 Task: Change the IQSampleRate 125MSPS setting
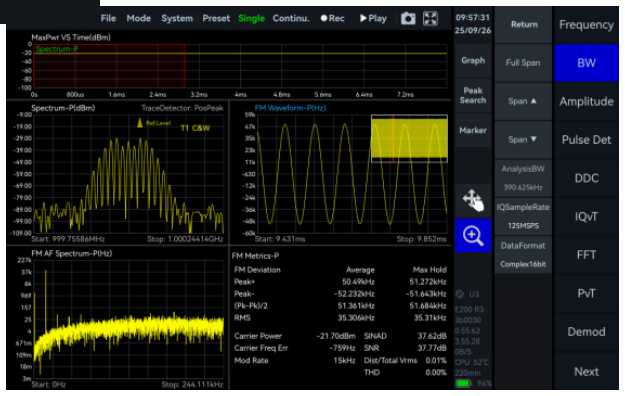pos(523,216)
